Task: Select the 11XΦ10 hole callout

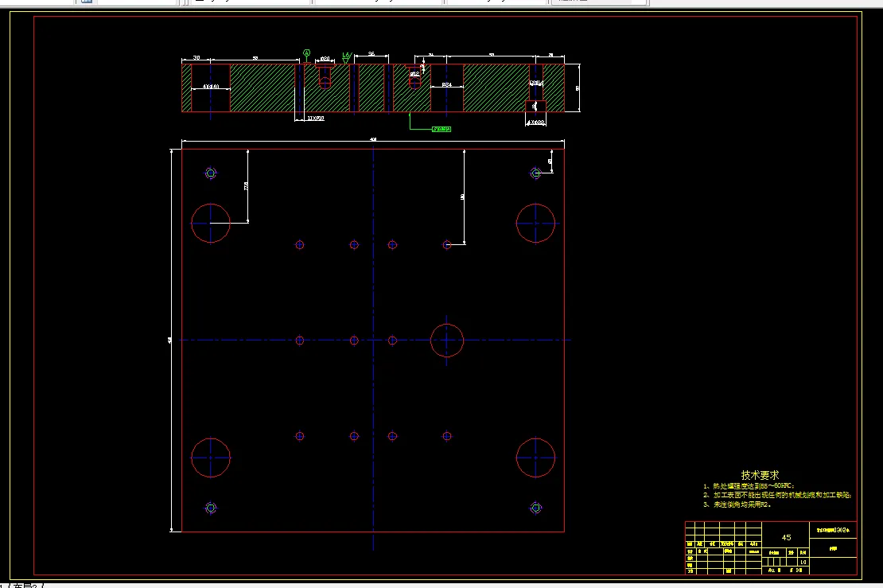Action: [315, 119]
